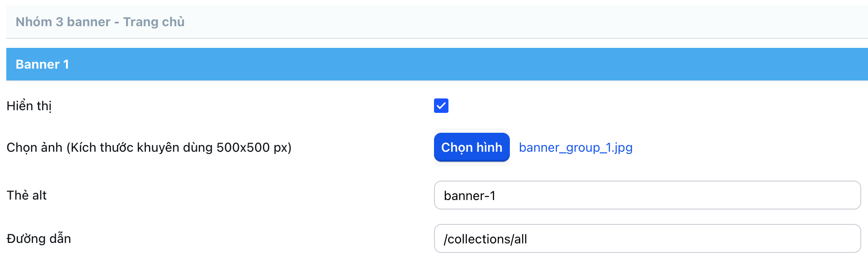
Task: Click the Chọn ảnh size recommendation label
Action: pos(149,148)
